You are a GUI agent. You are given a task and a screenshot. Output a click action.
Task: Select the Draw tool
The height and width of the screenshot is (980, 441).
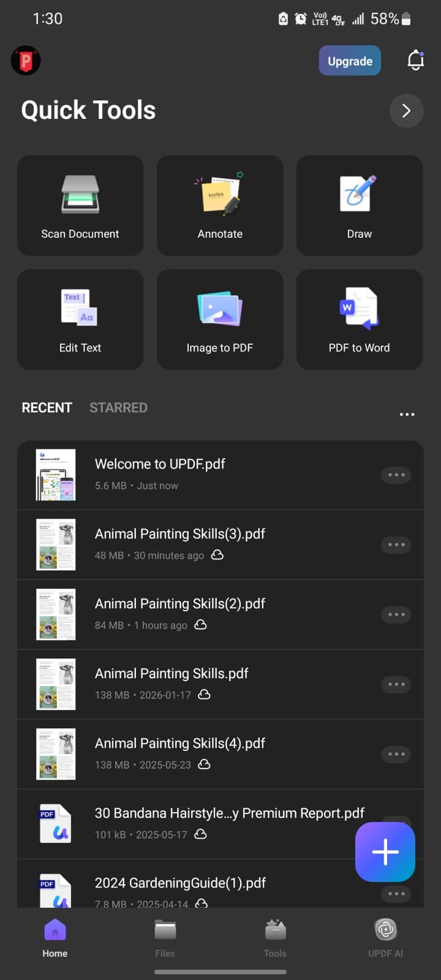pos(360,205)
